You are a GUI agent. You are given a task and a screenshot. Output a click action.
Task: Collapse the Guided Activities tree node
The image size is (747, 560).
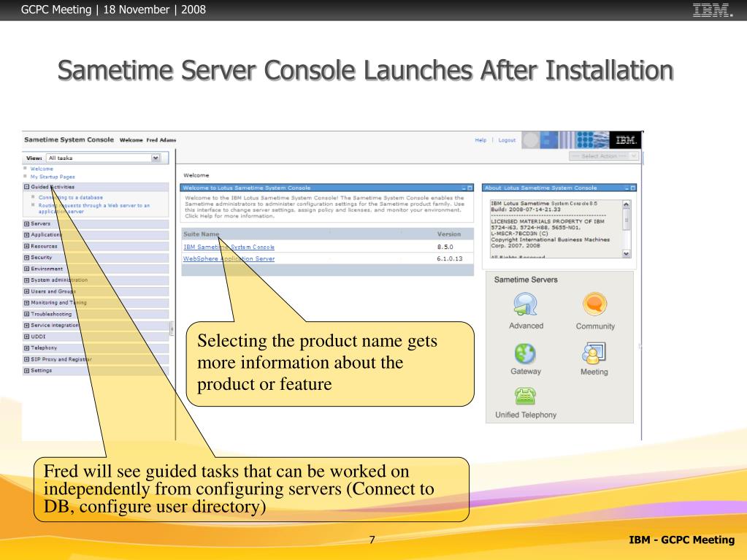tap(27, 187)
